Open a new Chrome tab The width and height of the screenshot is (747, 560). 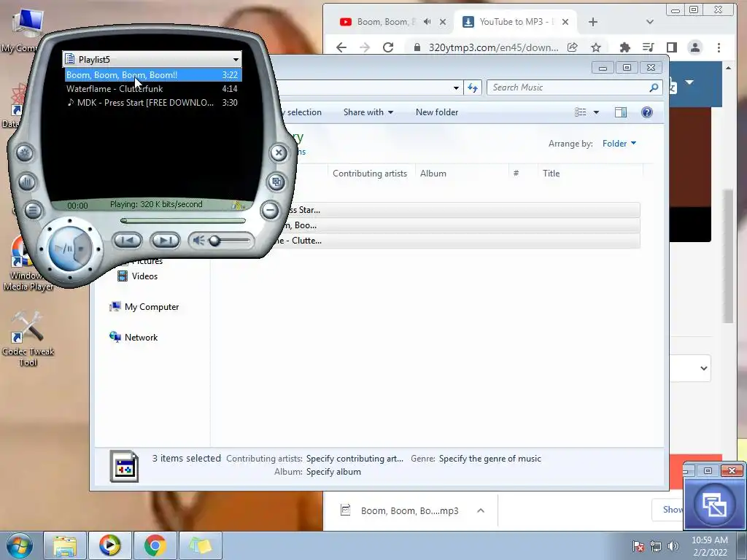592,22
